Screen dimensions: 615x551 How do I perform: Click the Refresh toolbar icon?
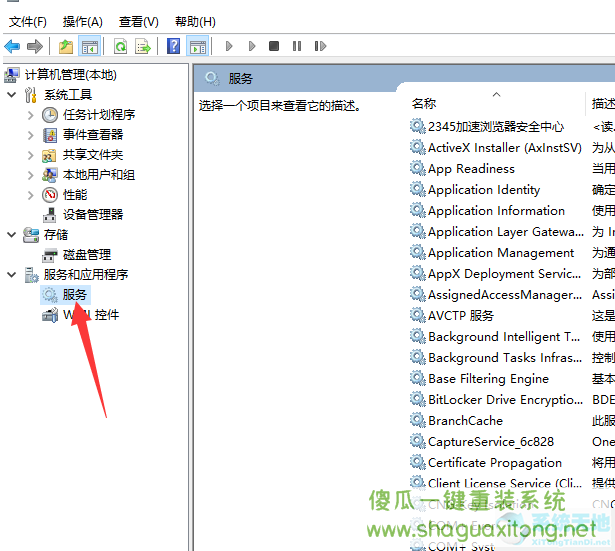click(120, 46)
